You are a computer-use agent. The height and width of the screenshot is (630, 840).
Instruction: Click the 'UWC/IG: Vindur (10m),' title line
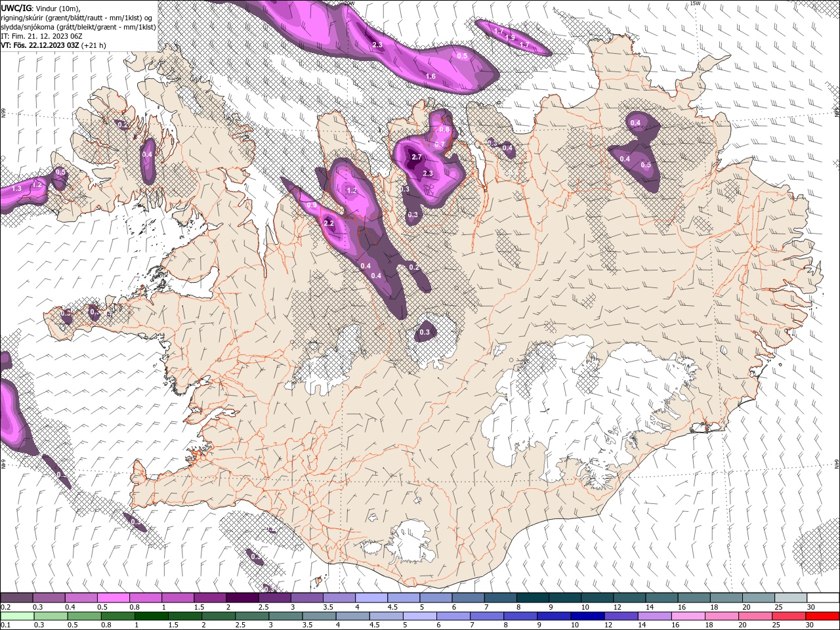[x=40, y=8]
